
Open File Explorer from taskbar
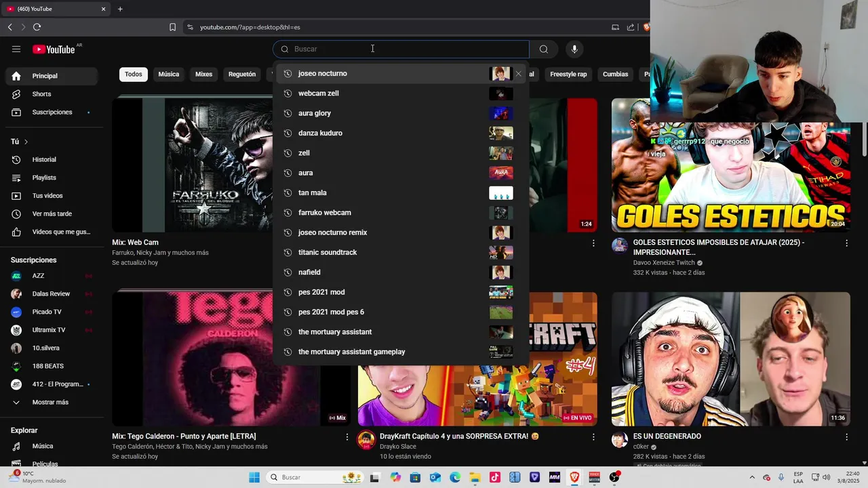[475, 477]
